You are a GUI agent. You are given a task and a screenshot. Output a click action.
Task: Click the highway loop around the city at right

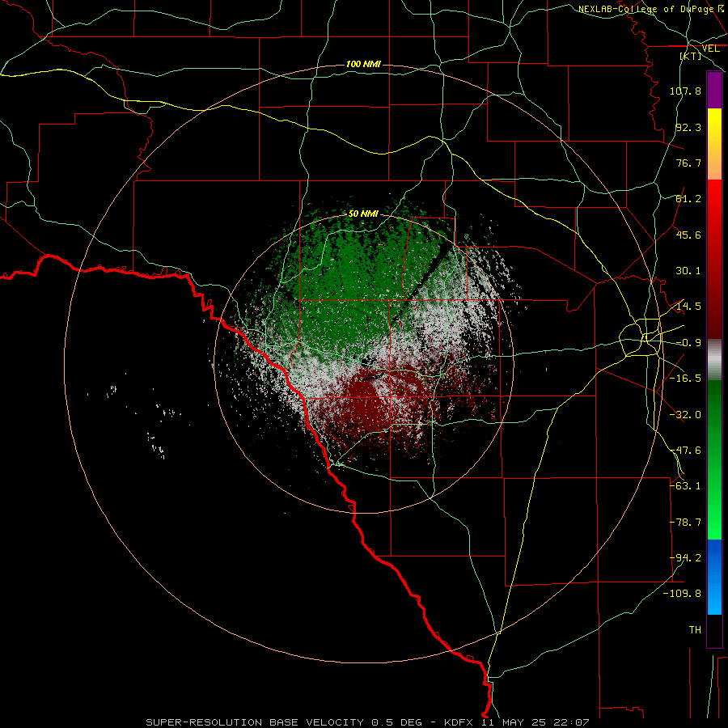[641, 337]
